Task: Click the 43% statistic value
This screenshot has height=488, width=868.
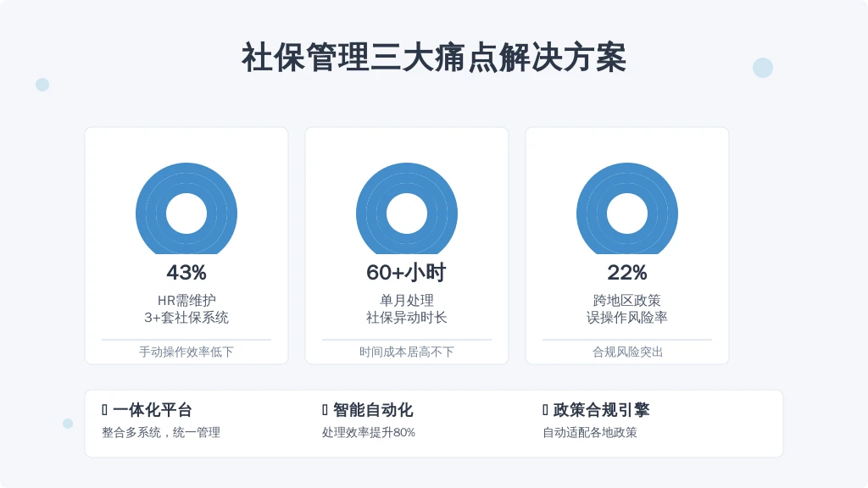Action: (x=186, y=272)
